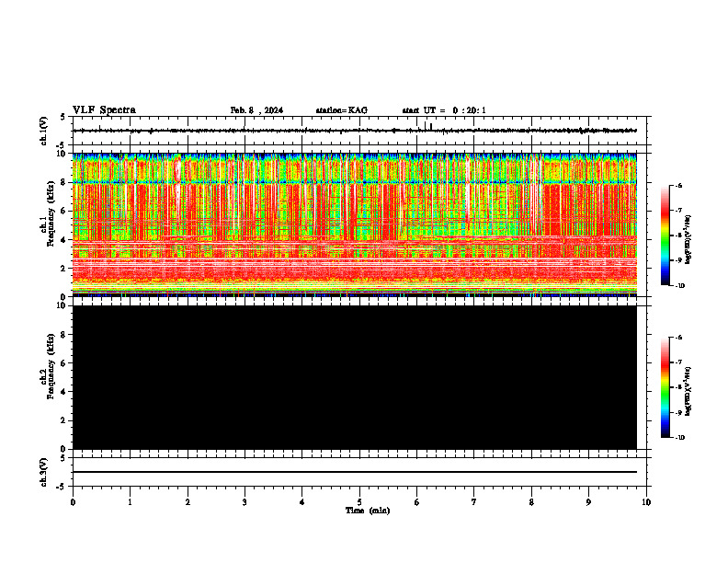Click the time axis tick label "9"

pyautogui.click(x=588, y=502)
